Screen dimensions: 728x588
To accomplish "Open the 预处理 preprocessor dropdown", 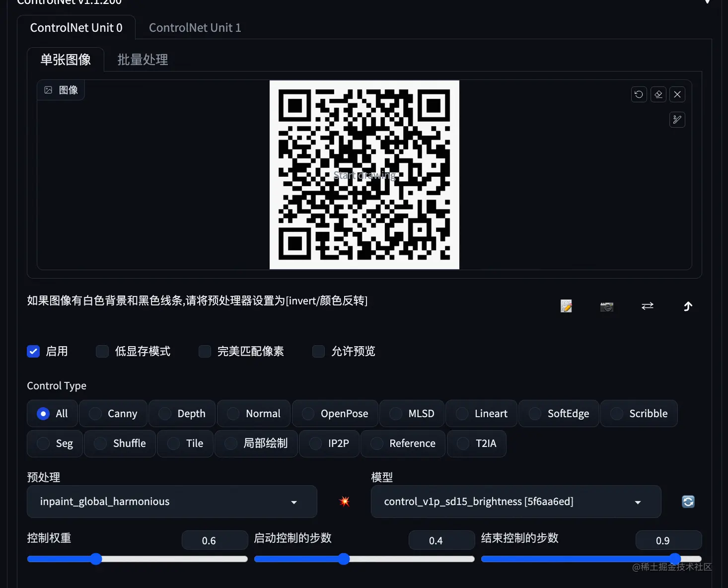I will click(x=172, y=502).
